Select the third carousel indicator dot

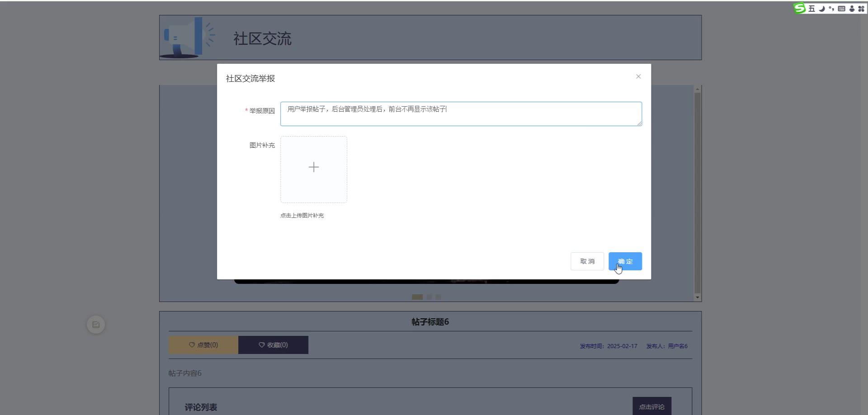pos(438,297)
